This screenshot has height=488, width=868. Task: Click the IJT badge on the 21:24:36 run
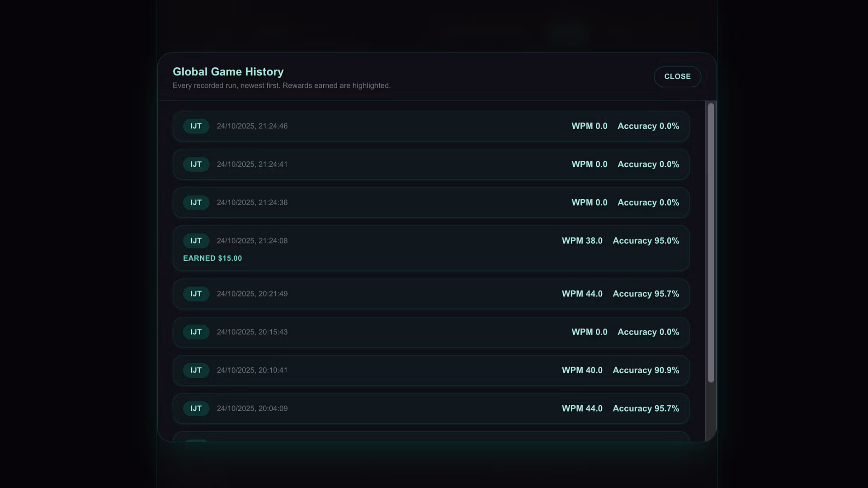pyautogui.click(x=196, y=202)
